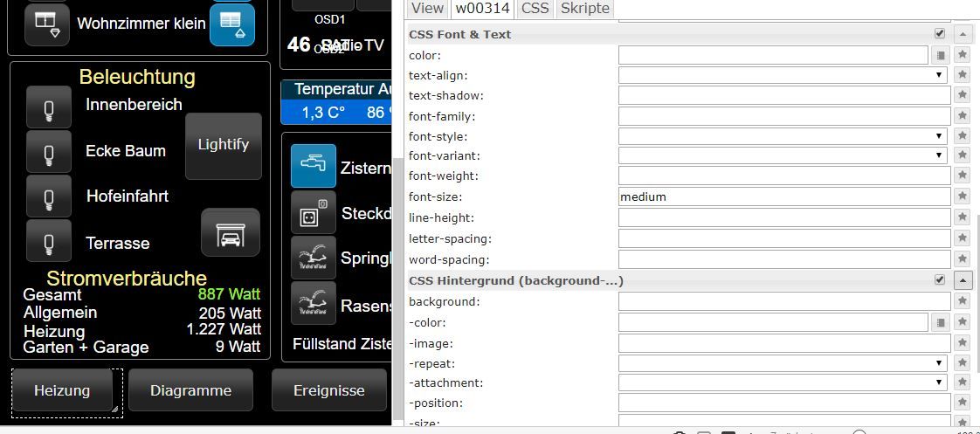Collapse the CSS Hintergrund section
This screenshot has height=434, width=980.
click(x=962, y=280)
